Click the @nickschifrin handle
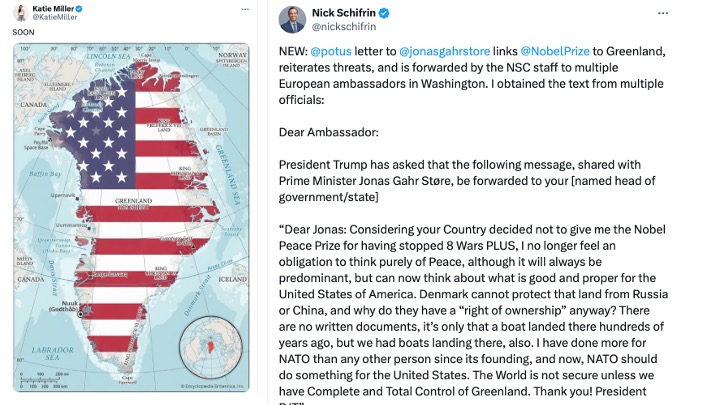720x405 pixels. click(x=345, y=27)
